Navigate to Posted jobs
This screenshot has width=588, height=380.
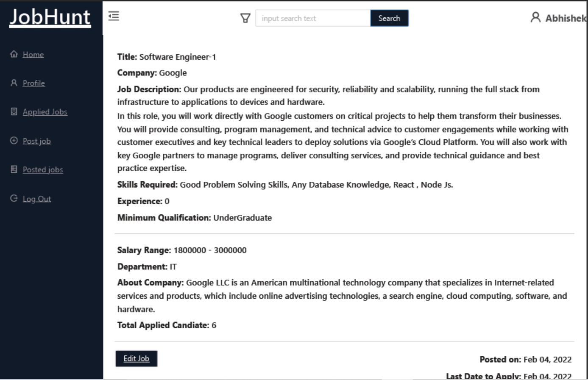[42, 169]
